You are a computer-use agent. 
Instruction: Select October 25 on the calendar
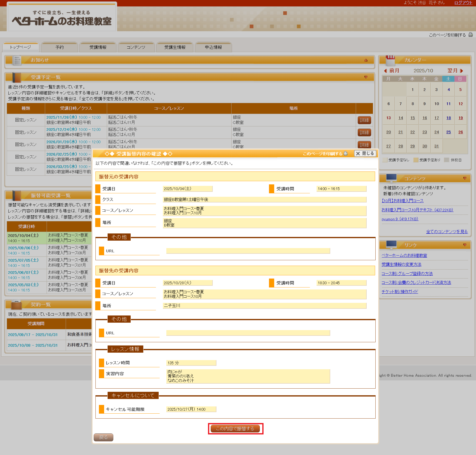448,132
